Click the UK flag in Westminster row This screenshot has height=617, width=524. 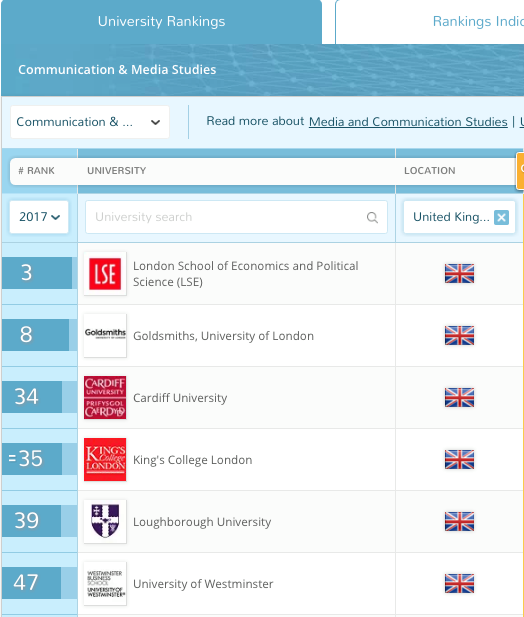point(459,583)
